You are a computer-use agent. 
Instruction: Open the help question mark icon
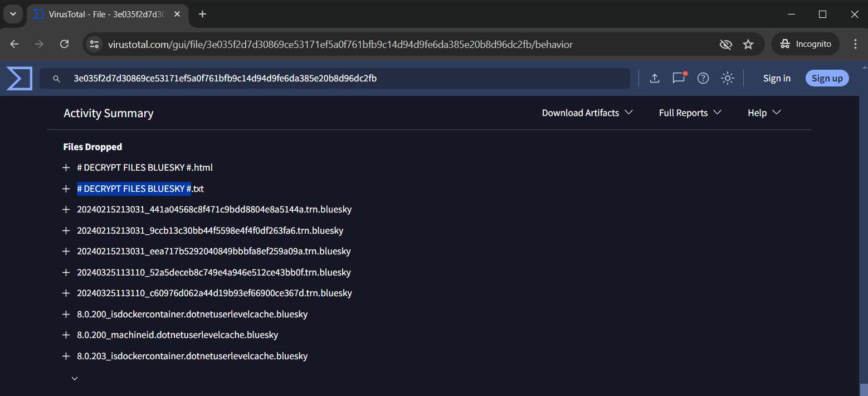click(x=703, y=79)
